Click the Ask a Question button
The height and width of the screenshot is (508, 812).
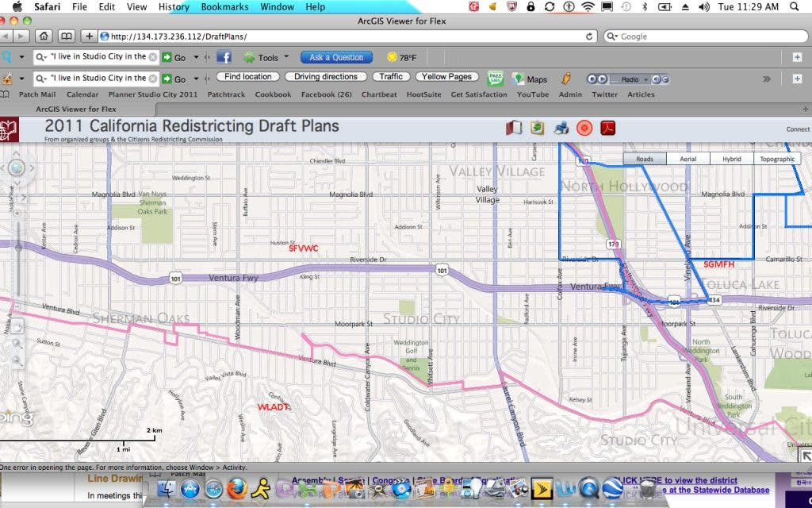(336, 57)
